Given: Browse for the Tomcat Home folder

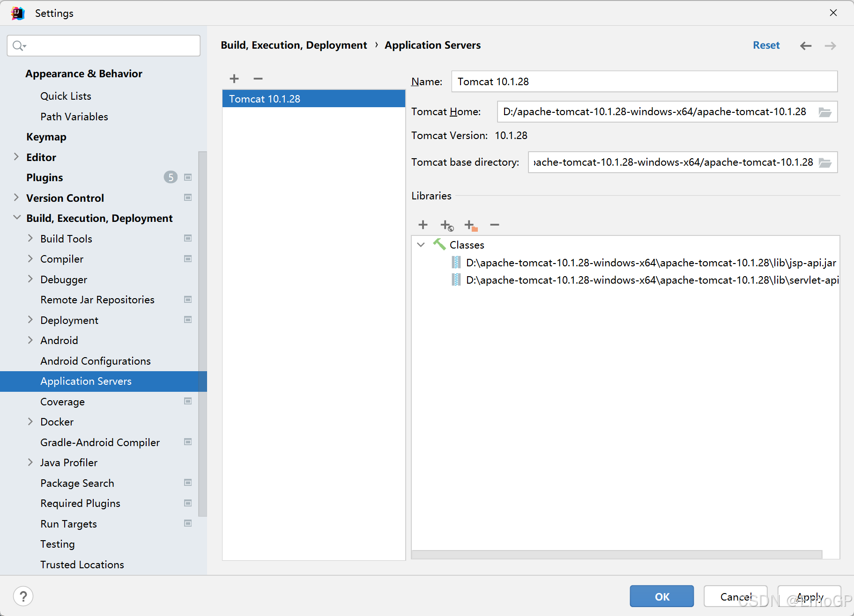Looking at the screenshot, I should 825,112.
